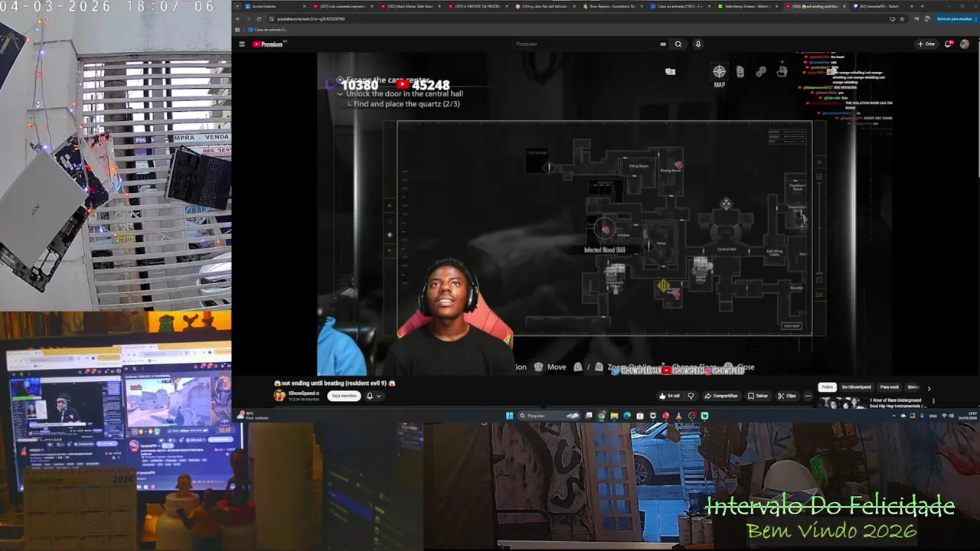The width and height of the screenshot is (980, 551).
Task: Open options for the recommended video
Action: [933, 401]
